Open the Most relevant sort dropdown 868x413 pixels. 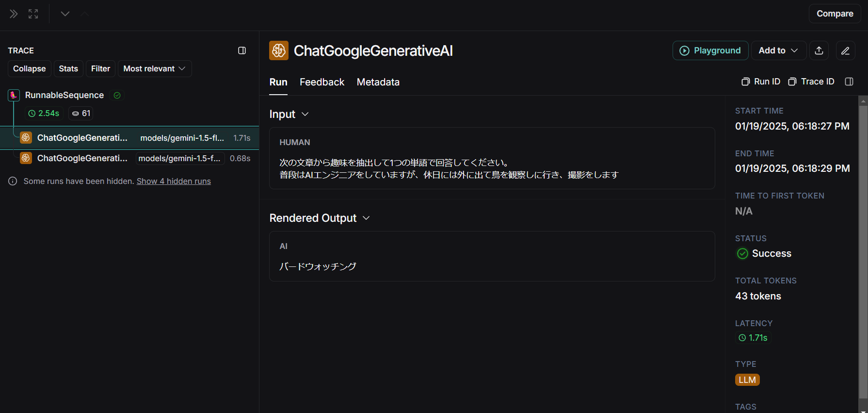155,68
